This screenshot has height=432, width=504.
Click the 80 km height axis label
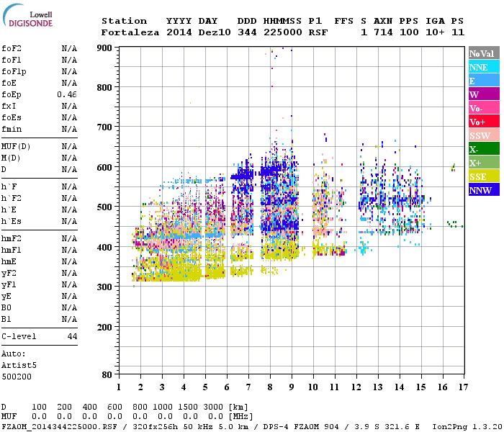(107, 375)
